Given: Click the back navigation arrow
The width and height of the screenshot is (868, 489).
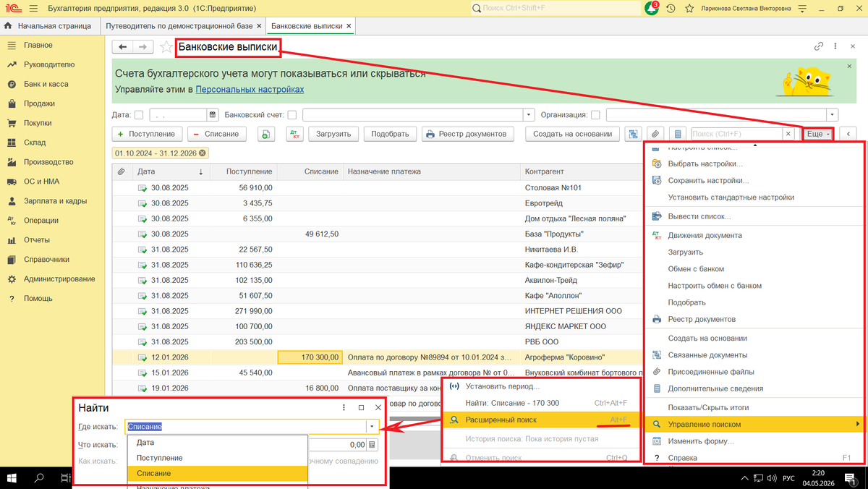Looking at the screenshot, I should (122, 47).
